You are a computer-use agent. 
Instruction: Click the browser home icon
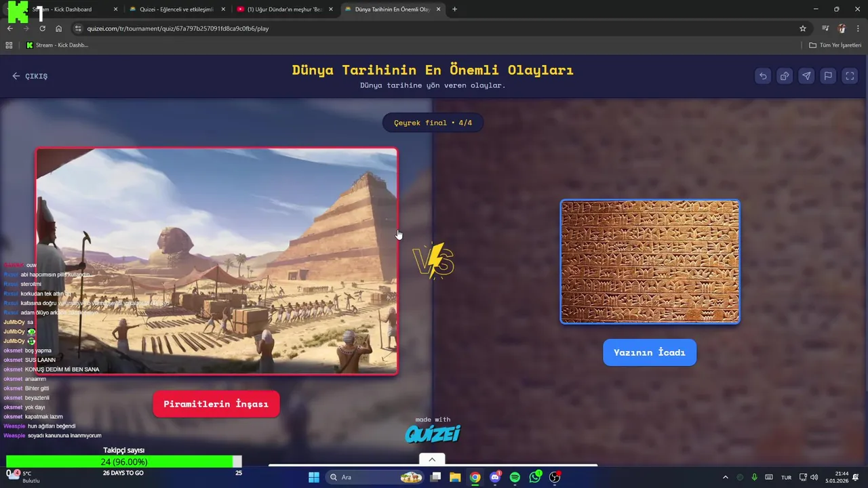(58, 28)
